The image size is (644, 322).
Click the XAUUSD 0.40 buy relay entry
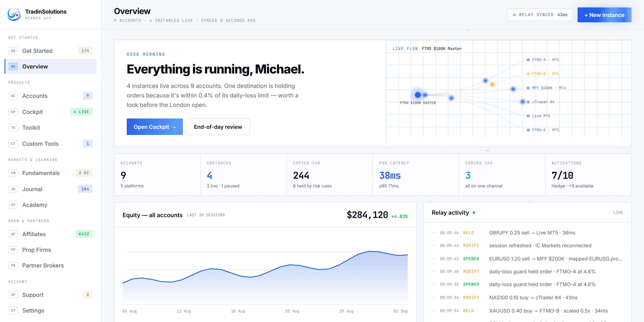[x=527, y=311]
